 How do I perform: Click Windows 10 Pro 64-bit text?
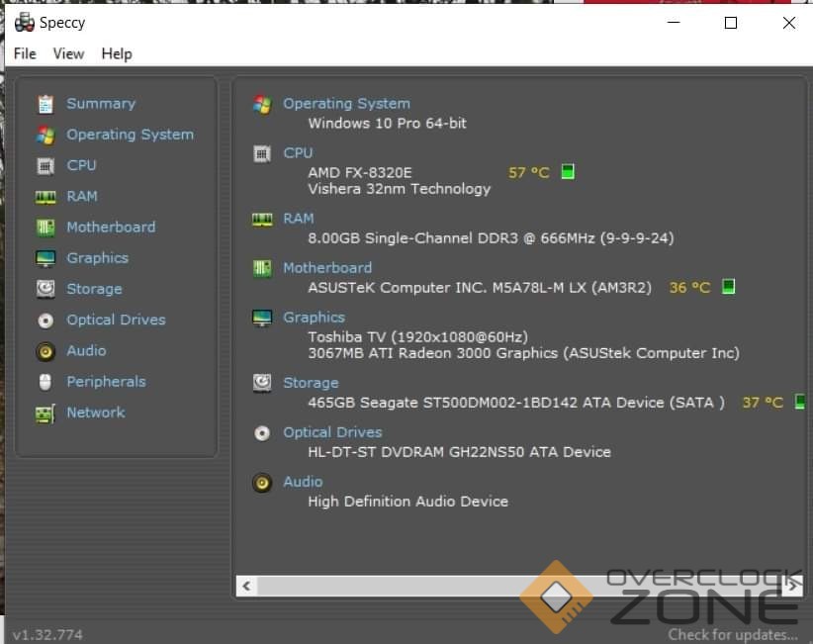[x=387, y=124]
